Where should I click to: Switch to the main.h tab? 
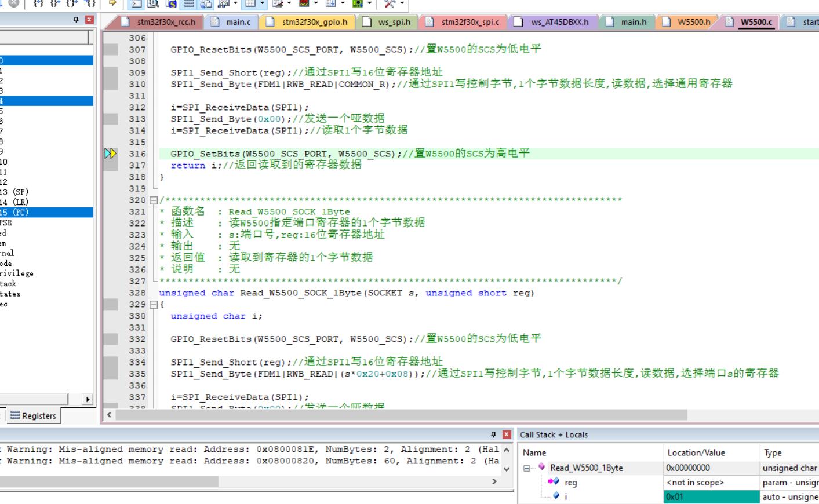pos(627,22)
